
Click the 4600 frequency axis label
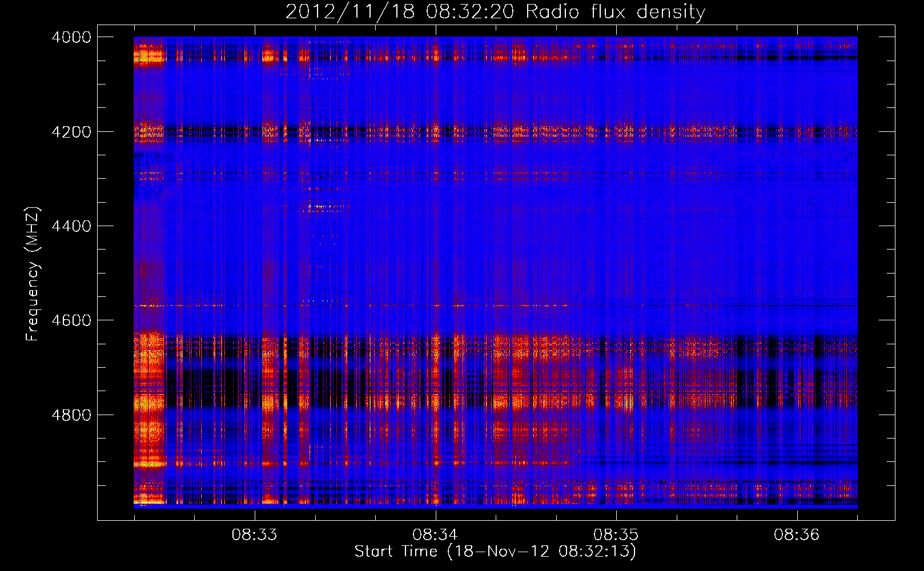point(71,320)
